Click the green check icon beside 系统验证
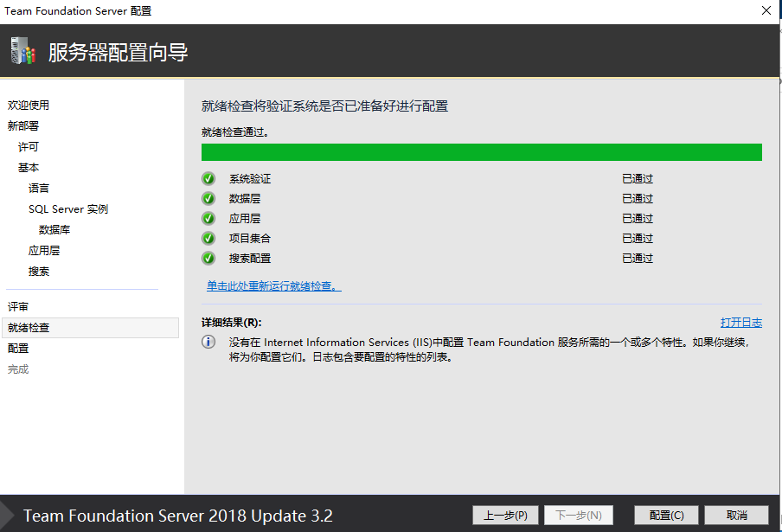This screenshot has height=532, width=782. pyautogui.click(x=208, y=178)
